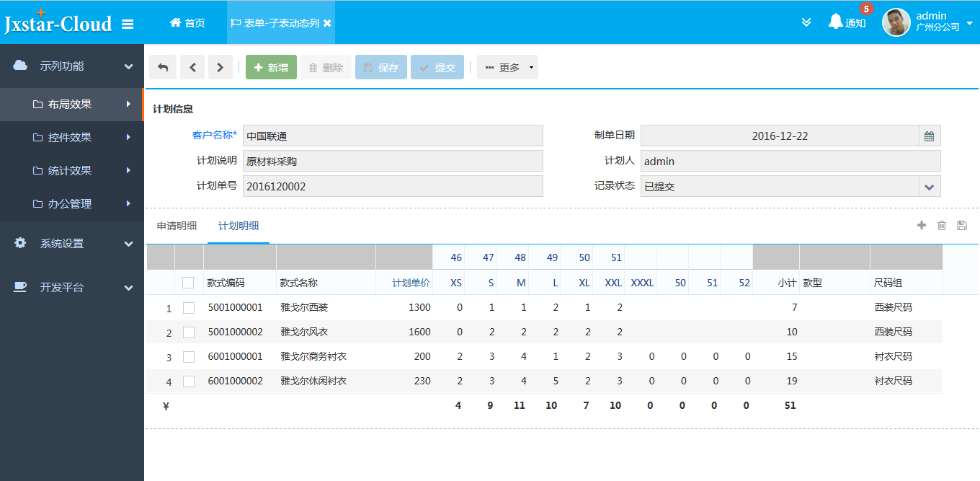Save grid with floppy disk icon
980x481 pixels.
pos(961,226)
